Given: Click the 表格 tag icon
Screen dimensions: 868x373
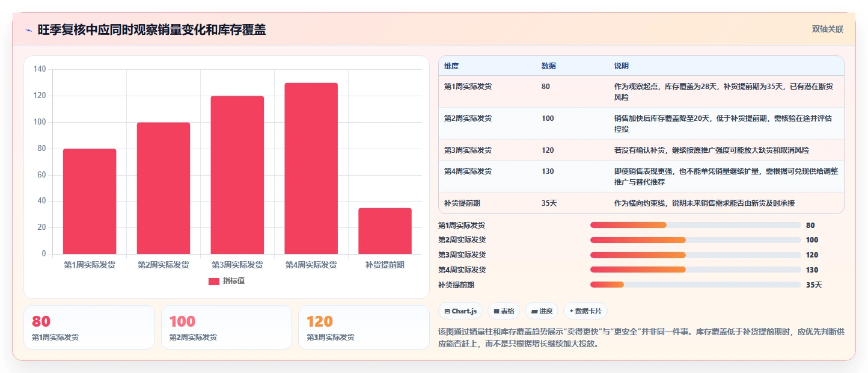Looking at the screenshot, I should pos(497,312).
